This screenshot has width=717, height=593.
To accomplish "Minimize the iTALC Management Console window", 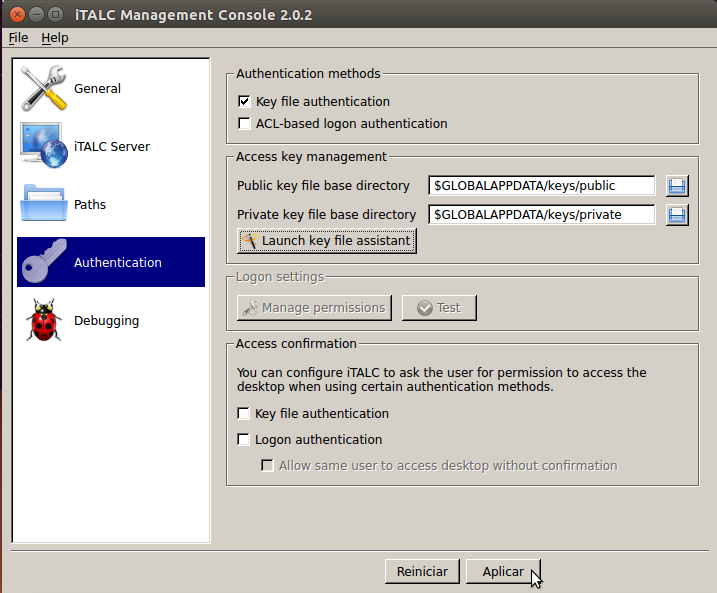I will click(36, 15).
